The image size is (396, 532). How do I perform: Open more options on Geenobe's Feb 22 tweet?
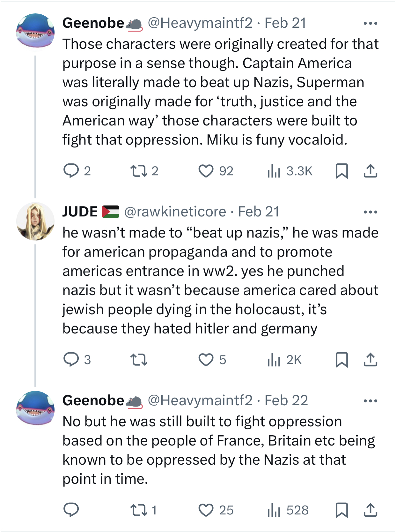tap(370, 401)
